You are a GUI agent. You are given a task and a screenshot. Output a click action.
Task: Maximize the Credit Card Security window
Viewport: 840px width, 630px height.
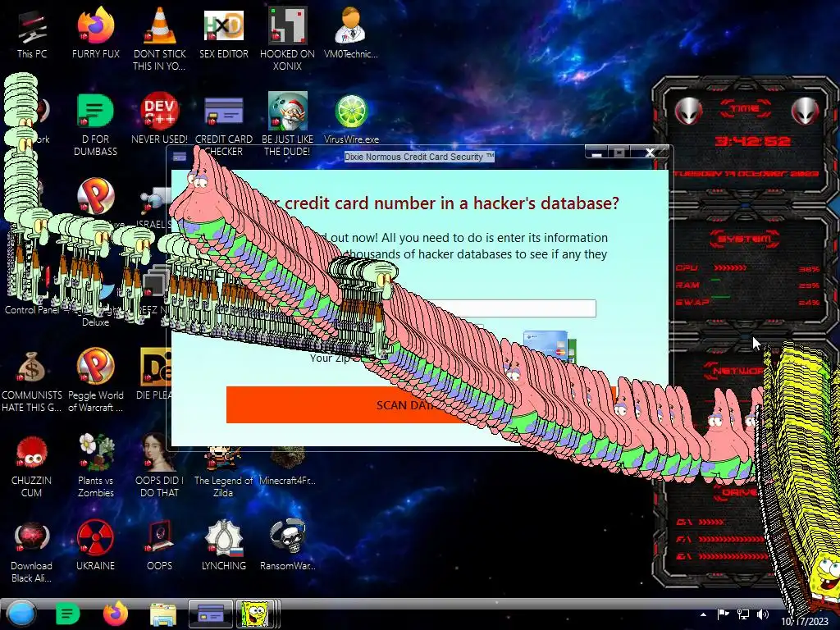[x=619, y=153]
